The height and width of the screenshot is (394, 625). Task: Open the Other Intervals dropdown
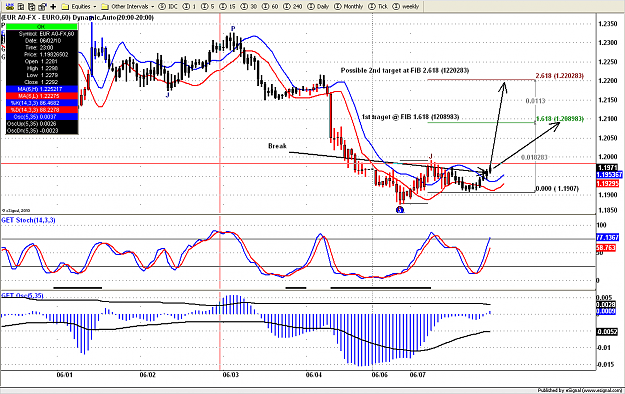pyautogui.click(x=127, y=6)
